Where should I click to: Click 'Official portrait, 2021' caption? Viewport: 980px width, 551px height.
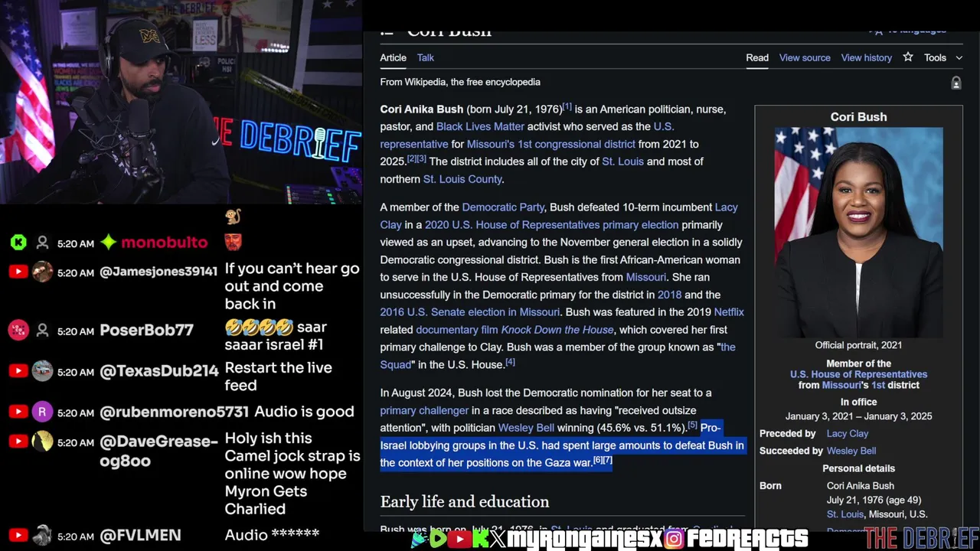(858, 345)
